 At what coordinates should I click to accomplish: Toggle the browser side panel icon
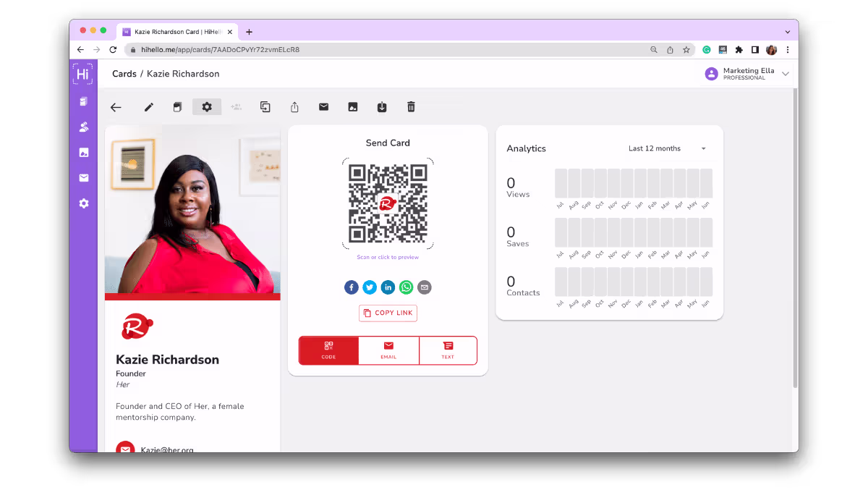[x=754, y=50]
